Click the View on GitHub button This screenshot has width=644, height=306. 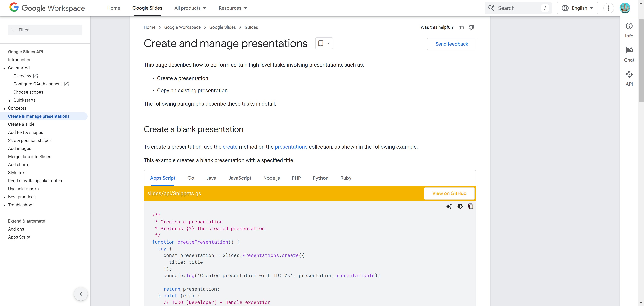[449, 193]
